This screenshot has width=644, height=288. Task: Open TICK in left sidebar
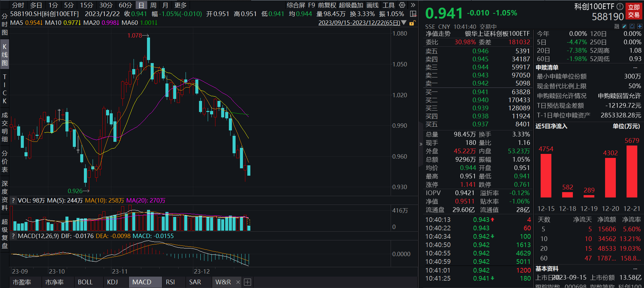[x=5, y=89]
